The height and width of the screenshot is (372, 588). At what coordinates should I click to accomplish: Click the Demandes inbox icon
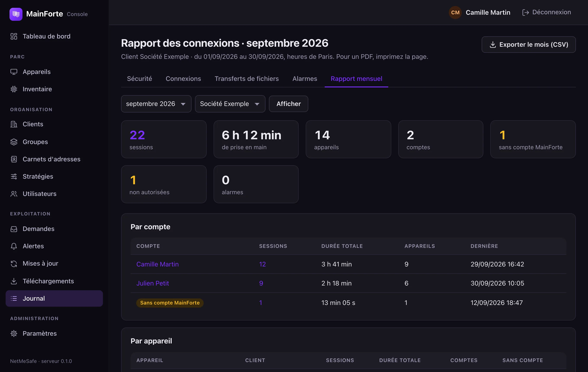[14, 229]
